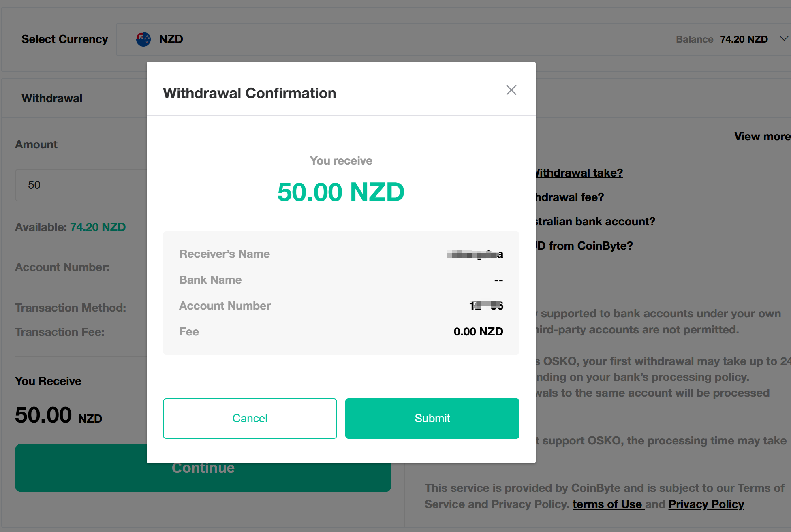Click the Fee value 0.00 NZD
This screenshot has width=791, height=532.
479,331
